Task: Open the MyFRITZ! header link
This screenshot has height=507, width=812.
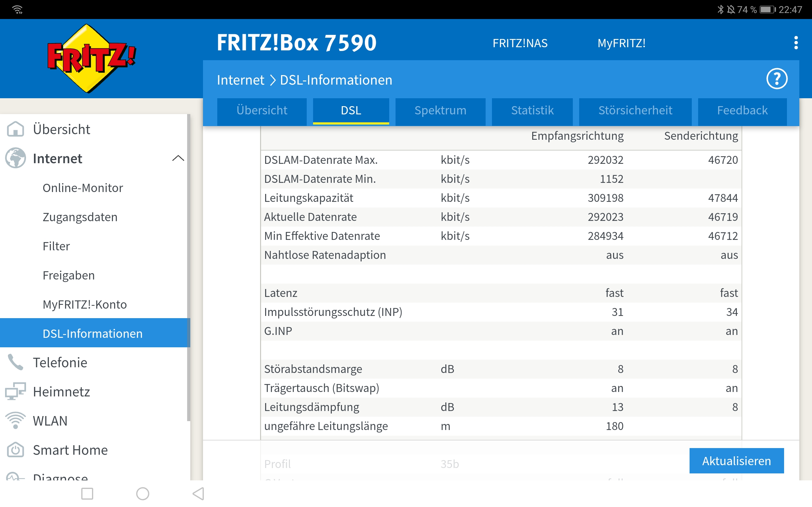Action: (x=621, y=43)
